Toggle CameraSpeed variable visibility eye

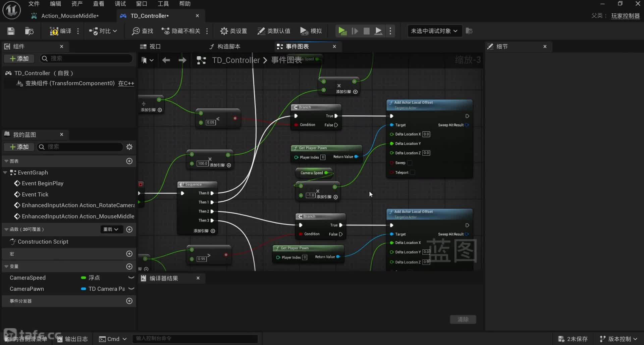[x=131, y=278]
